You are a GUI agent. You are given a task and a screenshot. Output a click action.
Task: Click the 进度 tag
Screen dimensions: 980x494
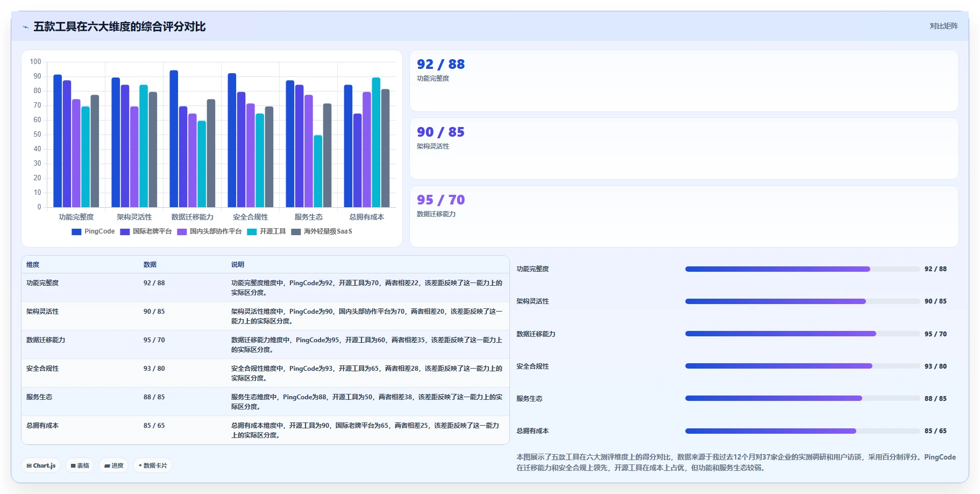(113, 465)
